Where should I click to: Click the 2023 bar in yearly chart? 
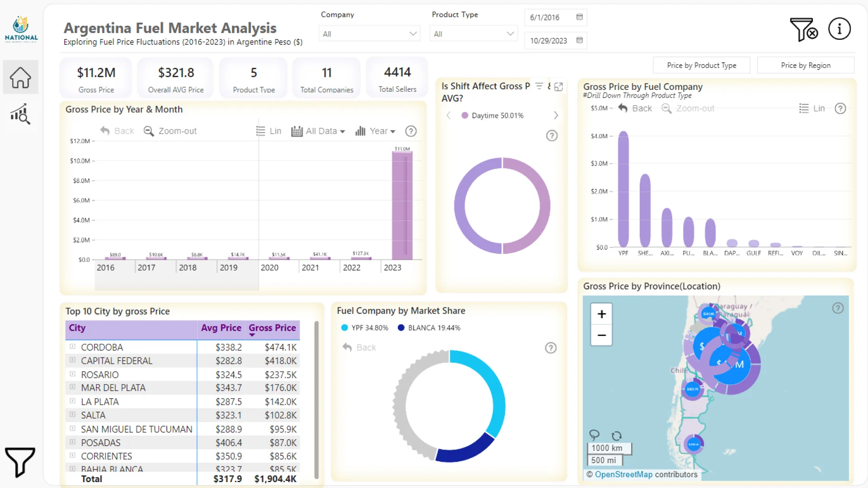point(402,206)
